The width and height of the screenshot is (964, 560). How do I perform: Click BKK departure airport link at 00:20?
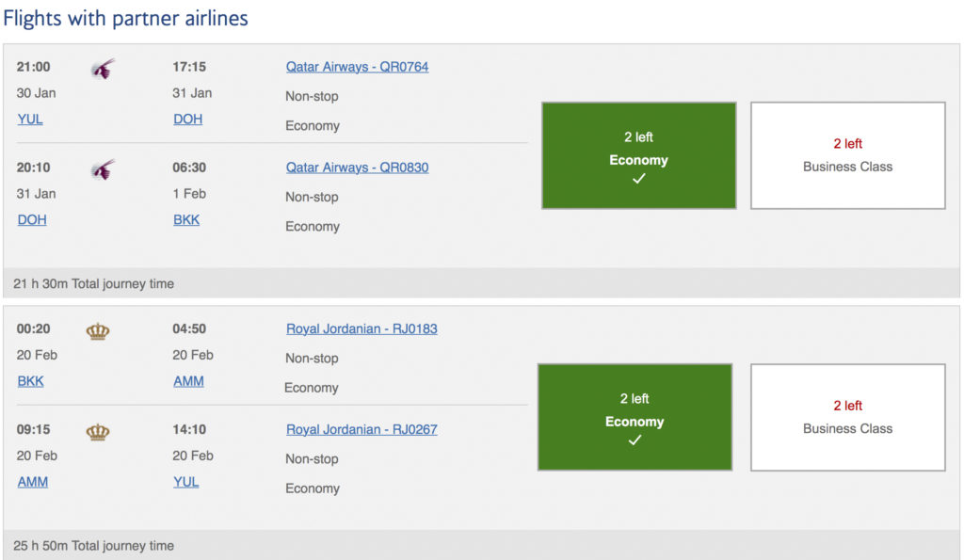30,381
